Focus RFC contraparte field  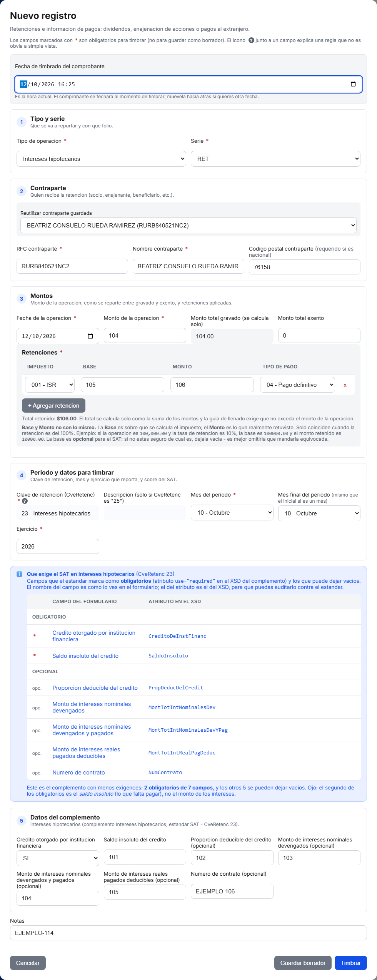click(x=72, y=266)
